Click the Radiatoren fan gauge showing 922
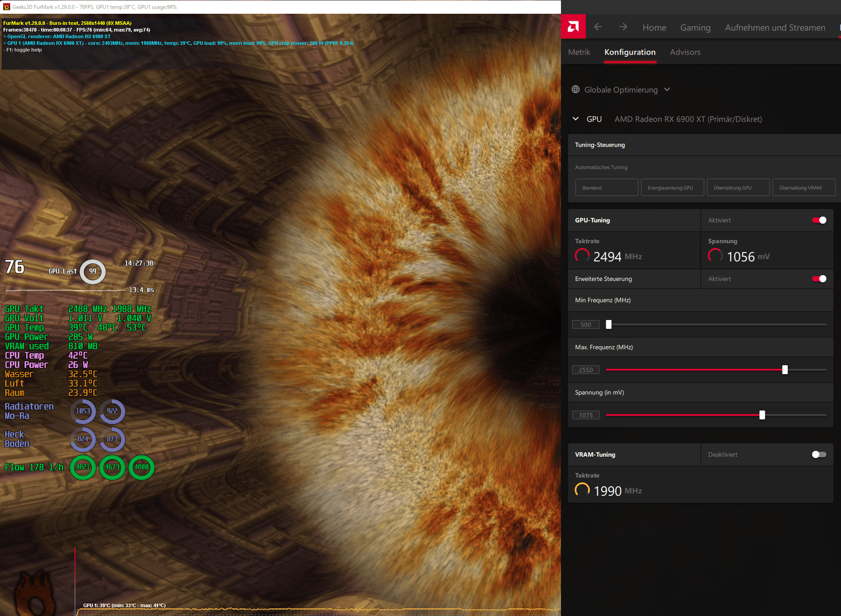 (112, 411)
